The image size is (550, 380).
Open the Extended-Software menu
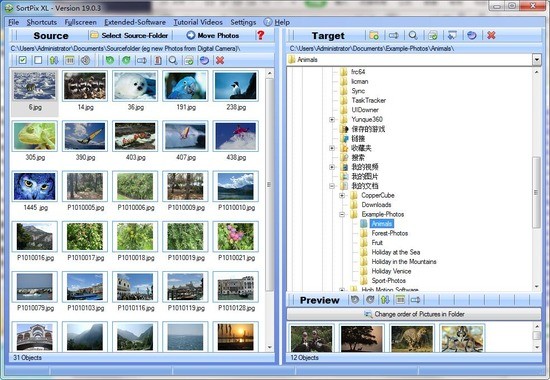(135, 22)
